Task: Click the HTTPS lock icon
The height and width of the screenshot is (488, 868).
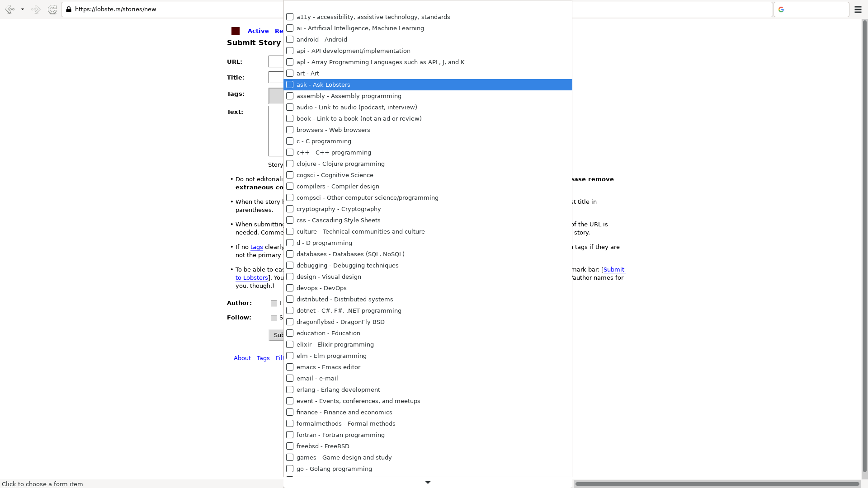Action: click(69, 9)
